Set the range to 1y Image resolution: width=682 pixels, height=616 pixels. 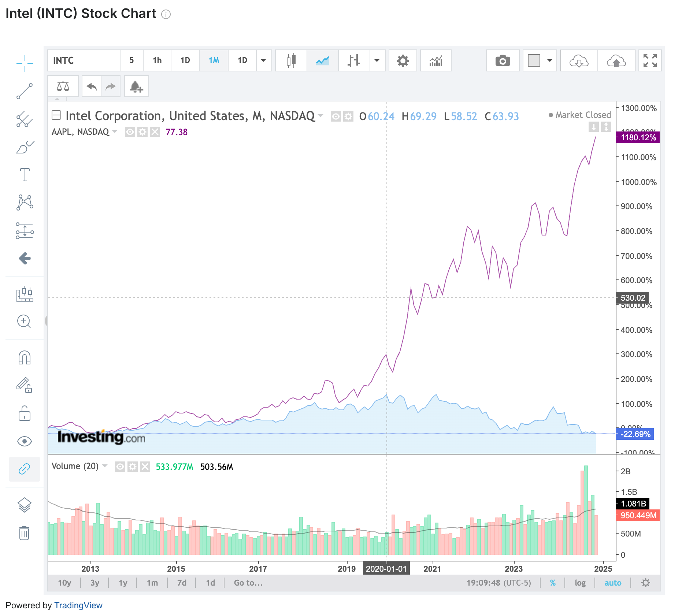pyautogui.click(x=123, y=583)
